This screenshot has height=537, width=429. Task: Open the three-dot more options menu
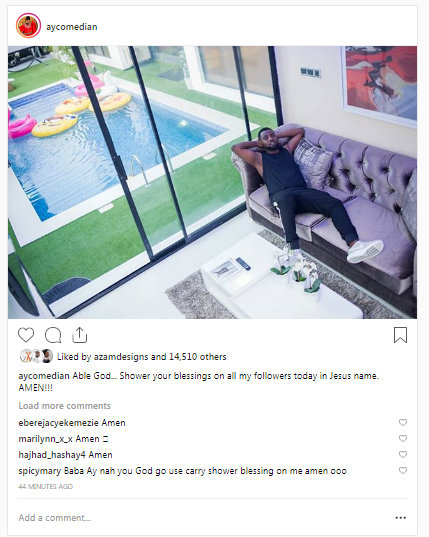click(x=401, y=517)
